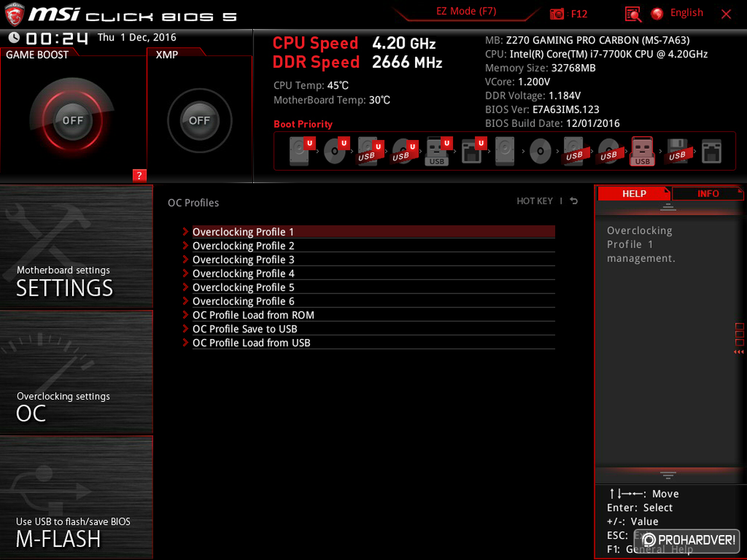
Task: Switch to EZ Mode (F7)
Action: click(466, 12)
